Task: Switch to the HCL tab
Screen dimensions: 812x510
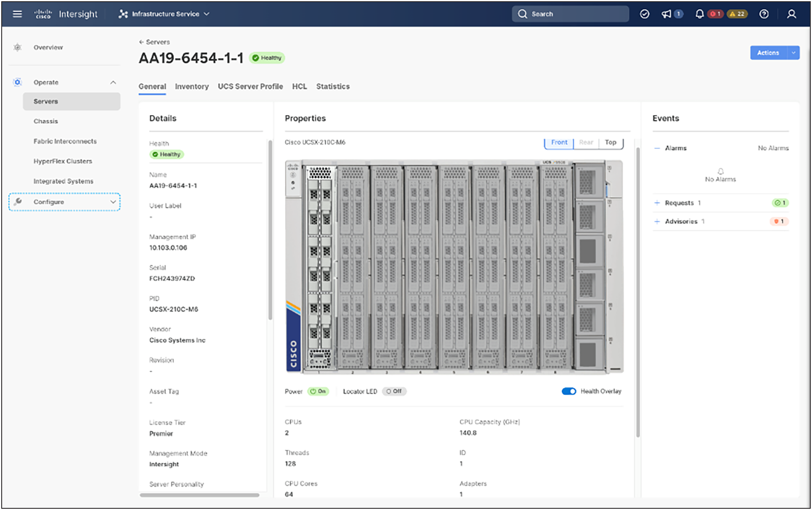Action: (x=300, y=86)
